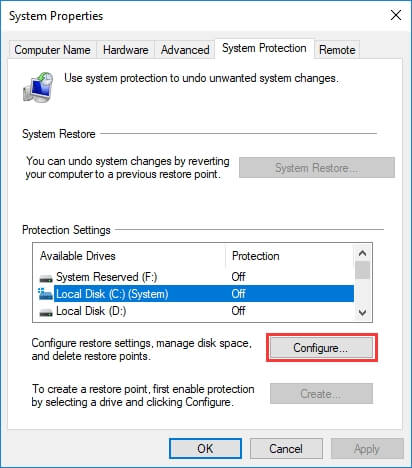The width and height of the screenshot is (412, 468).
Task: Cancel the System Properties dialog
Action: point(286,448)
